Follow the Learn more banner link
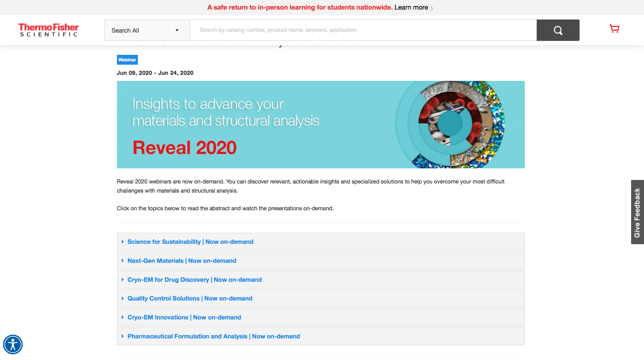The height and width of the screenshot is (360, 644). pyautogui.click(x=411, y=8)
